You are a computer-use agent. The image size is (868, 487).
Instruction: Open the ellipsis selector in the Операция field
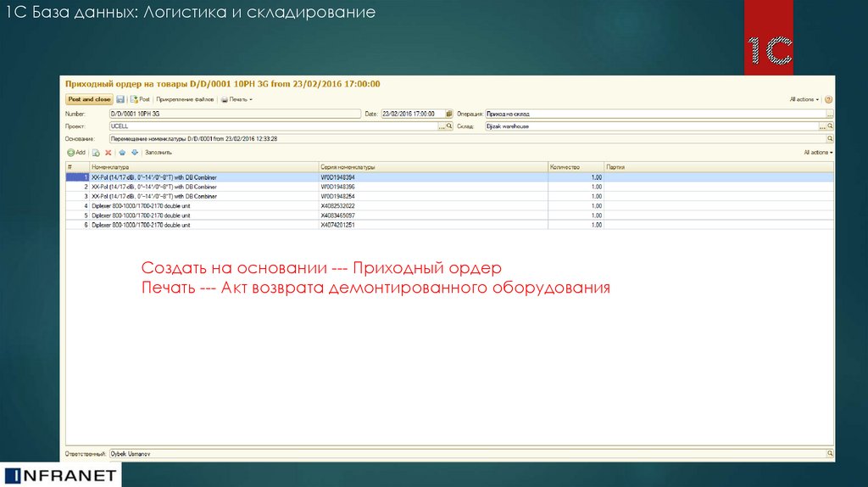[x=830, y=113]
